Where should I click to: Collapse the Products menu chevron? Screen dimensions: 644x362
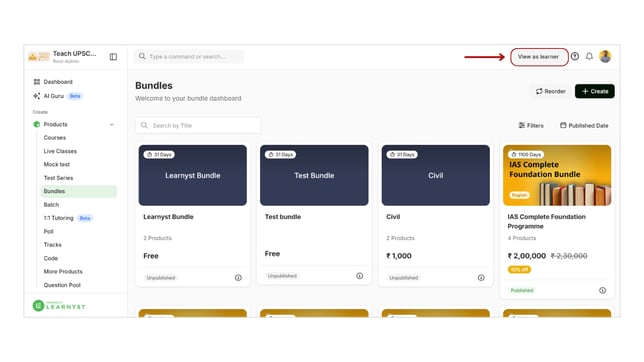[x=112, y=125]
